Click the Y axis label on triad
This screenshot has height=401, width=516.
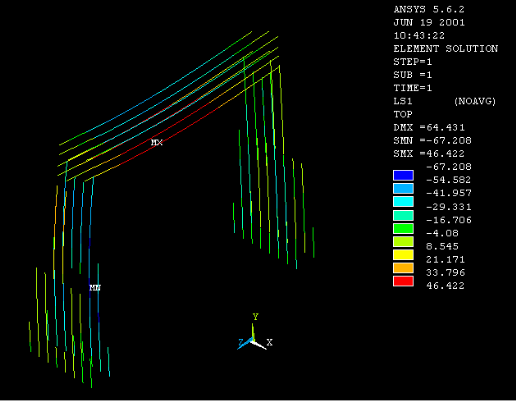coord(255,316)
